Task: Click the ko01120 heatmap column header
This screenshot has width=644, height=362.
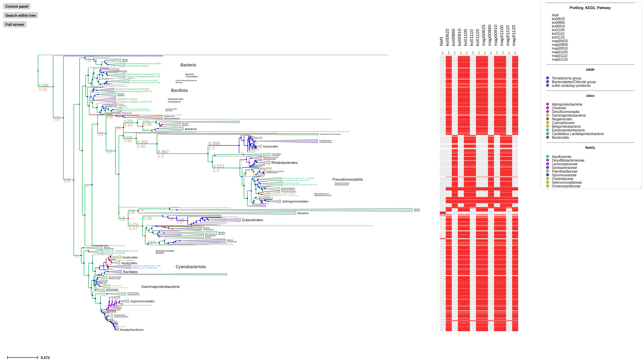Action: [x=478, y=37]
